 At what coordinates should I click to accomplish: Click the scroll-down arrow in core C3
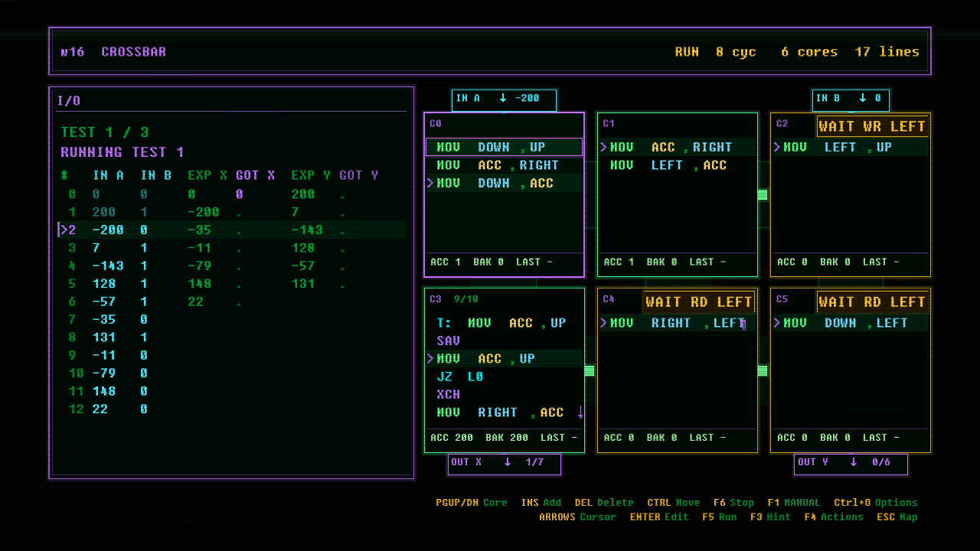tap(580, 412)
